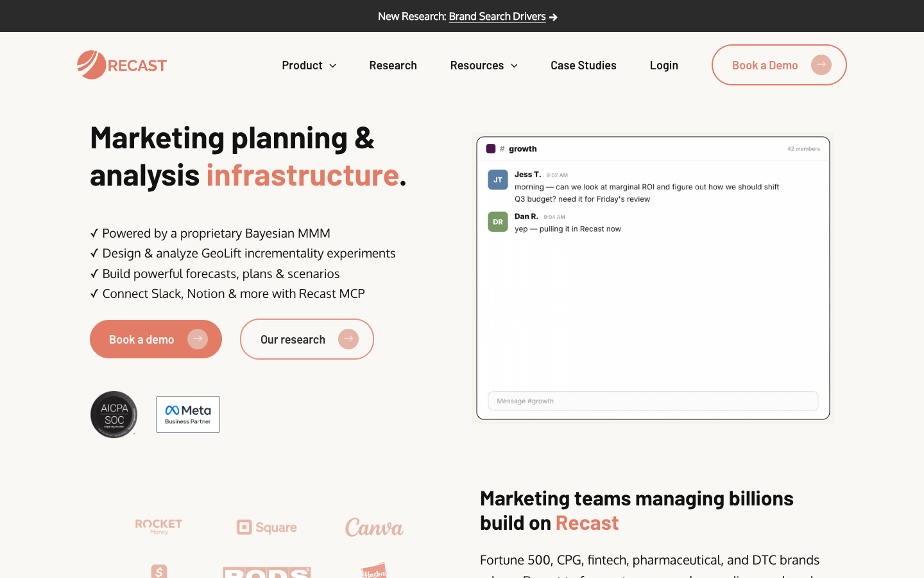Open the Recast logo home link
This screenshot has height=578, width=924.
click(122, 65)
